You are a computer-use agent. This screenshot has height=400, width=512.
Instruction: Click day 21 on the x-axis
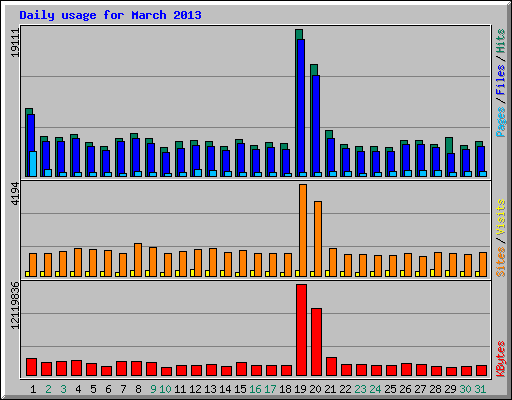pyautogui.click(x=330, y=389)
